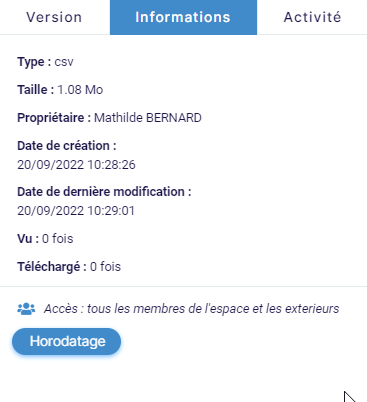This screenshot has width=367, height=402.
Task: Click the owner name Mathilde BERNARD
Action: pyautogui.click(x=148, y=118)
